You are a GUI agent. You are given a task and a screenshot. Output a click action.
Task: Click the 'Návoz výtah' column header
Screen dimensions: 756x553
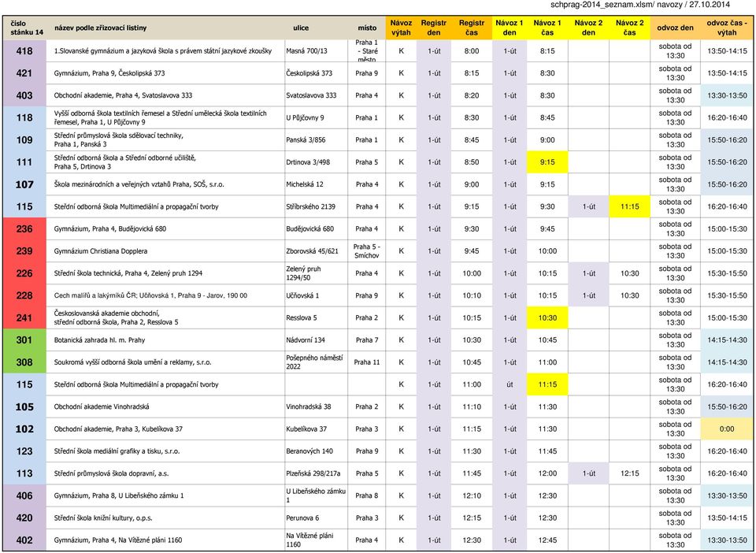tap(401, 28)
